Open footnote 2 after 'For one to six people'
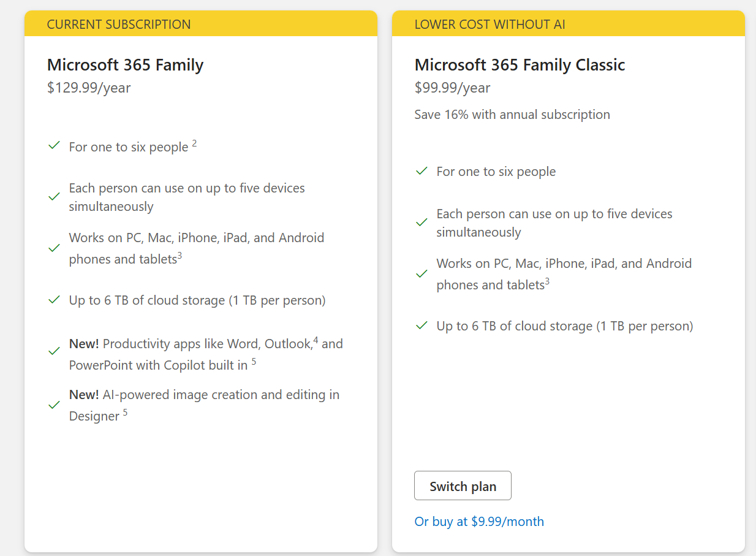This screenshot has height=556, width=756. [194, 144]
